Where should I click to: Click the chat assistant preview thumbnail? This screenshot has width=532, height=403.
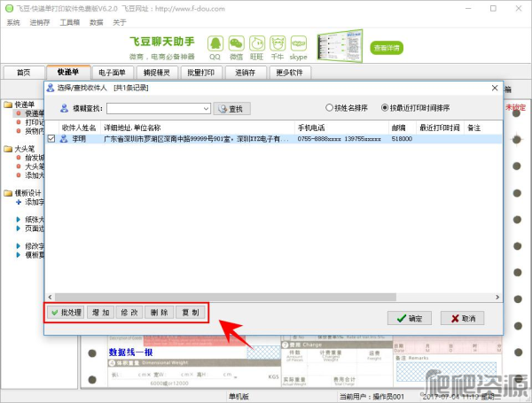(340, 46)
